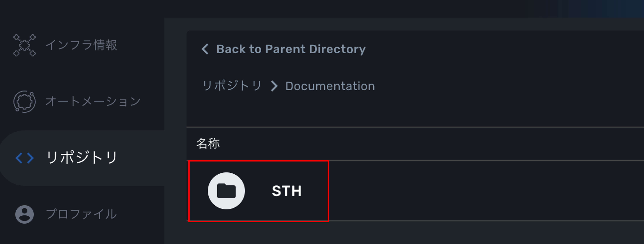Click blank header row beside 名称
644x244 pixels.
click(425, 144)
